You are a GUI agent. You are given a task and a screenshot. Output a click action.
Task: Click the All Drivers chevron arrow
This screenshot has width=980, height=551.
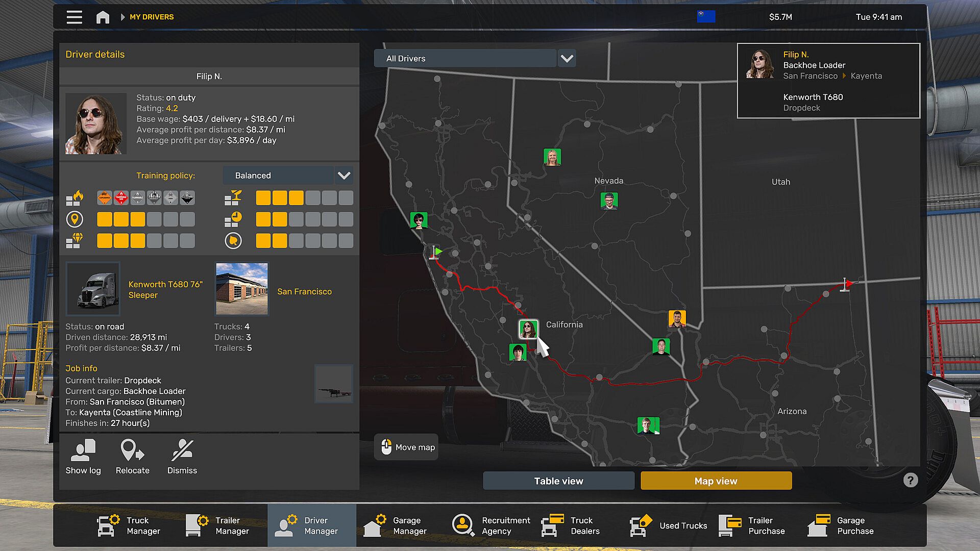click(x=567, y=58)
